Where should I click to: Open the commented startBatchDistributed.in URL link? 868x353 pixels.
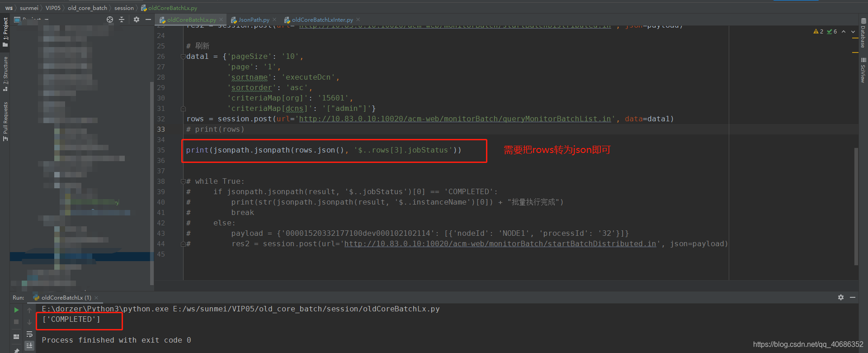coord(500,243)
